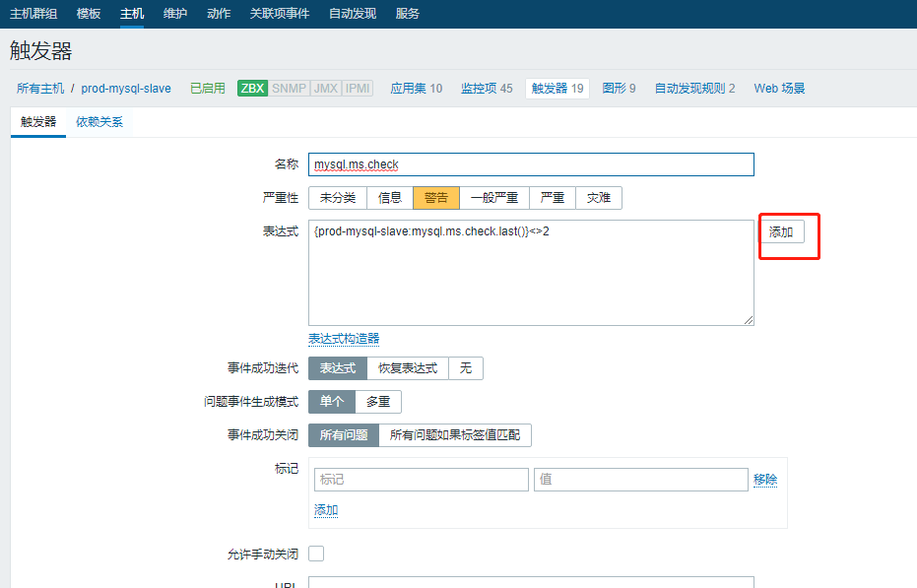Open 图形 9 link
917x588 pixels.
pos(619,89)
